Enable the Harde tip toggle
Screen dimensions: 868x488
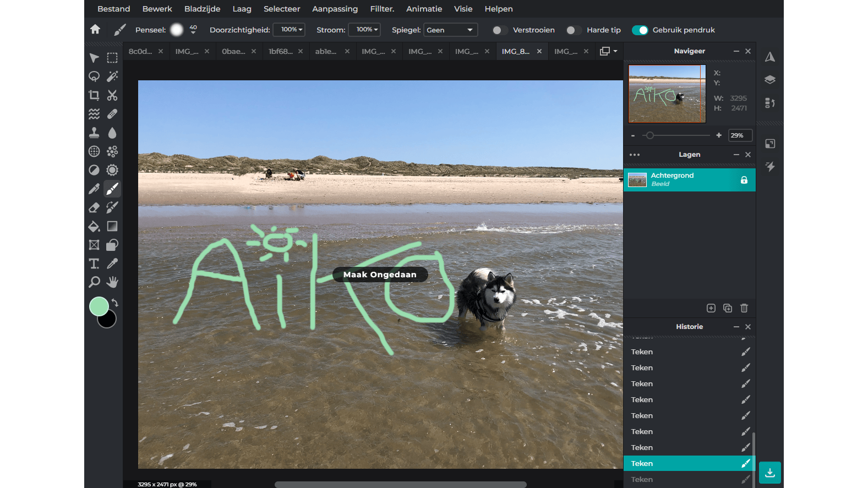pos(574,30)
